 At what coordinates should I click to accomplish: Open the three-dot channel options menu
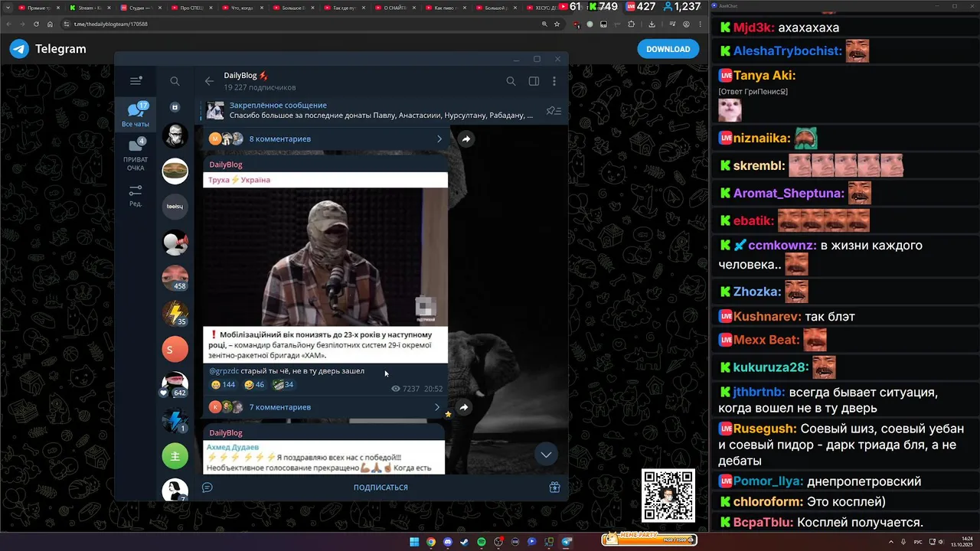tap(554, 81)
